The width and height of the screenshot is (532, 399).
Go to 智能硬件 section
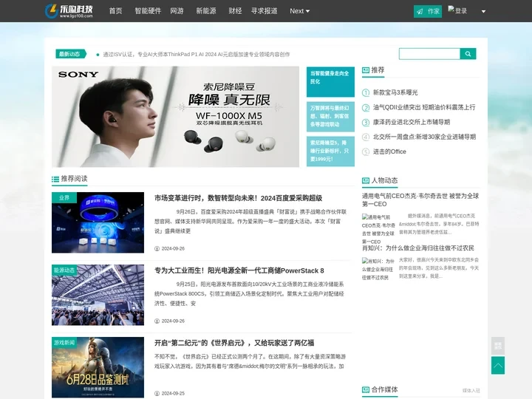(148, 11)
